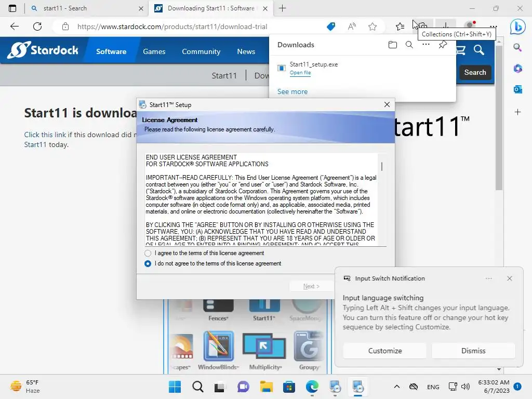This screenshot has height=399, width=532.
Task: Open the Games menu on Stardock
Action: coord(154,51)
